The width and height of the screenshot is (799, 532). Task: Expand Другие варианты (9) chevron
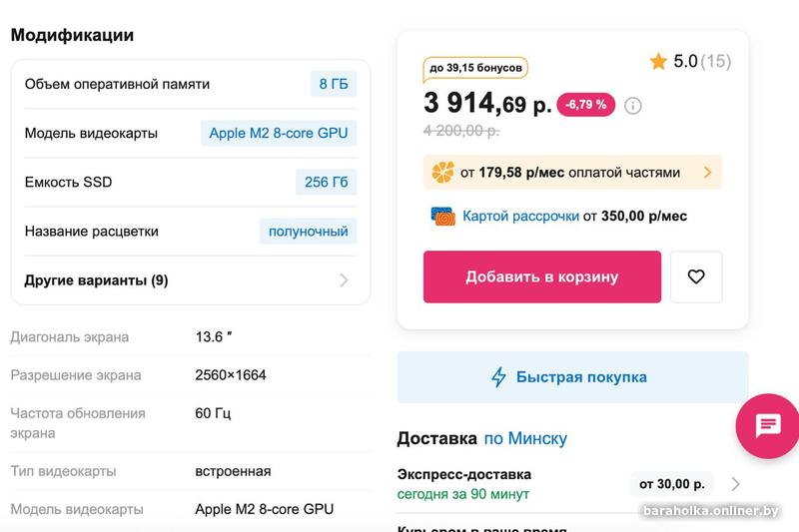[344, 280]
